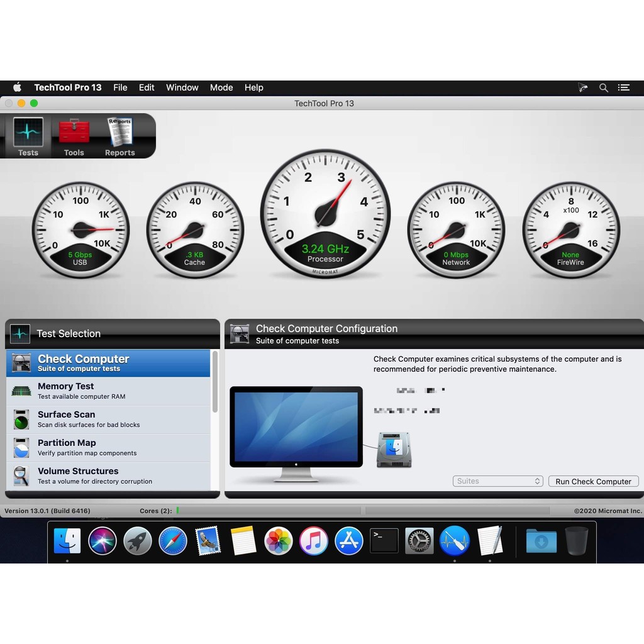This screenshot has height=644, width=644.
Task: Open the Mode menu
Action: (x=221, y=87)
